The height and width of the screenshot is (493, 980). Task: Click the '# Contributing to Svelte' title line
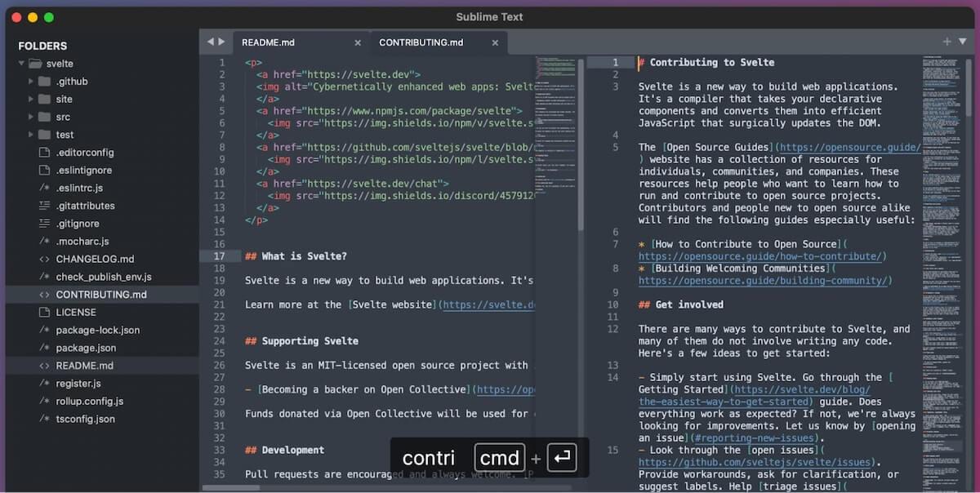coord(706,62)
